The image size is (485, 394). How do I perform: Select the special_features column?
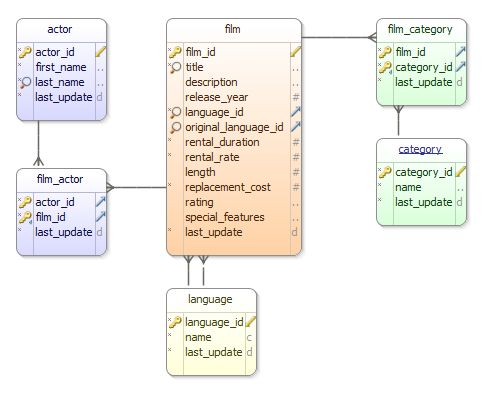[x=225, y=217]
